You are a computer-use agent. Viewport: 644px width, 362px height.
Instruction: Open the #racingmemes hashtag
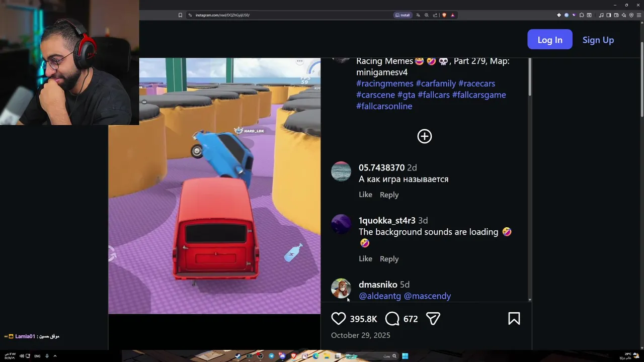pos(385,83)
